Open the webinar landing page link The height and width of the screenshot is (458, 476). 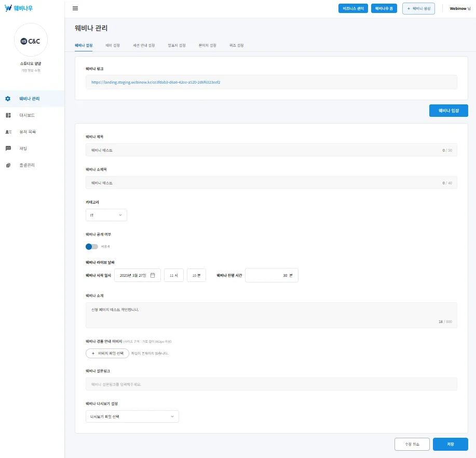[156, 82]
